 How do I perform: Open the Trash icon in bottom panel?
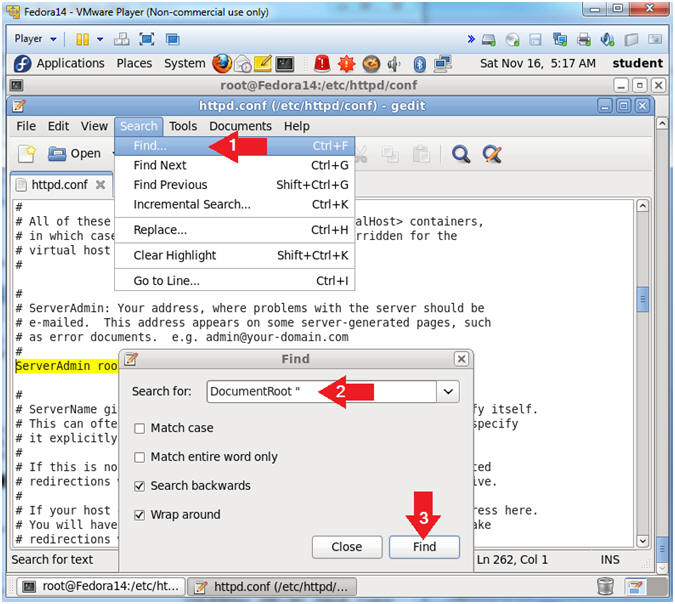tap(605, 586)
